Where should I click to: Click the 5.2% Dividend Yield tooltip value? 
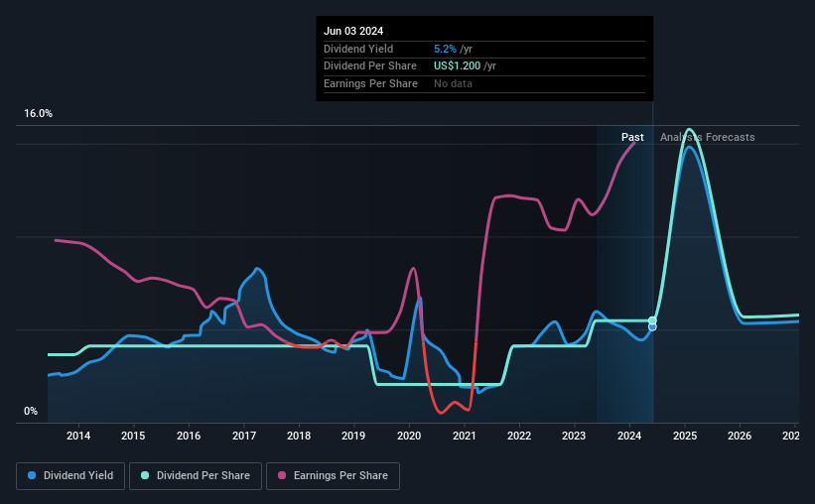tap(445, 49)
